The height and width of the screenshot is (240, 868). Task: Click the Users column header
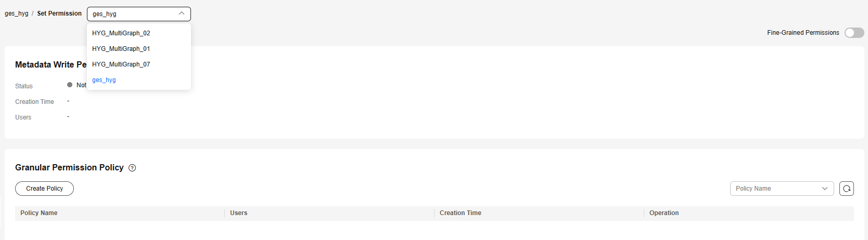coord(239,213)
